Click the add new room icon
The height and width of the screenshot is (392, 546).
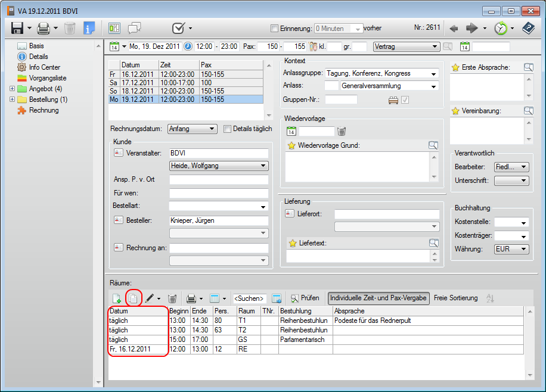[117, 298]
